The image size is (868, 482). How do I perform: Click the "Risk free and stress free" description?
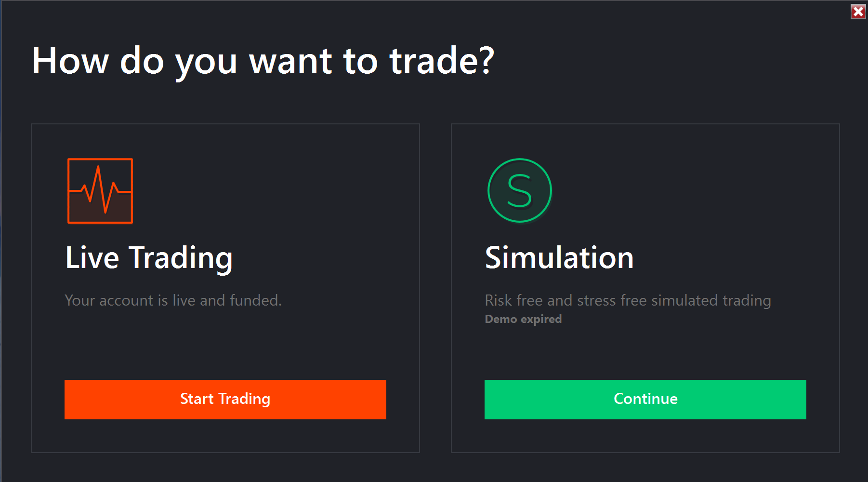click(628, 300)
